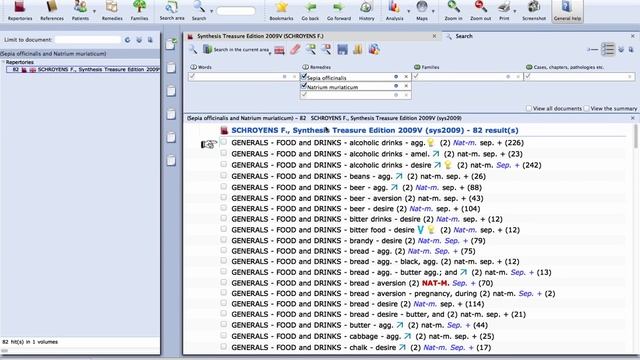Enable View the summary checkbox
This screenshot has width=640, height=360.
tap(587, 108)
